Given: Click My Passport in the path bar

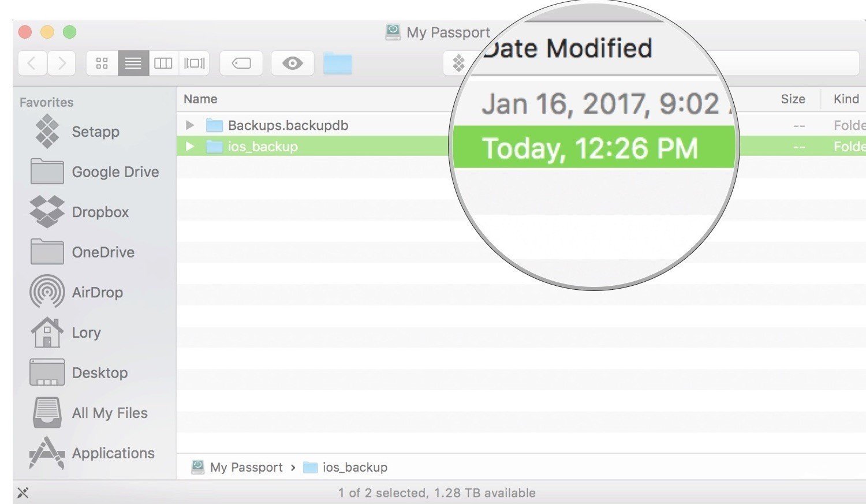Looking at the screenshot, I should click(237, 467).
